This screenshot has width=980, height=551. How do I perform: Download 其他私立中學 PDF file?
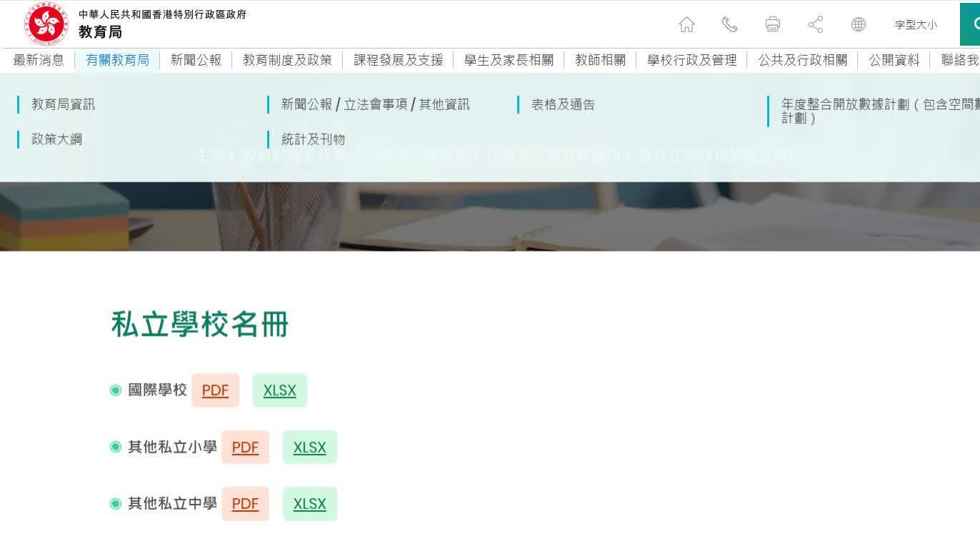point(245,504)
